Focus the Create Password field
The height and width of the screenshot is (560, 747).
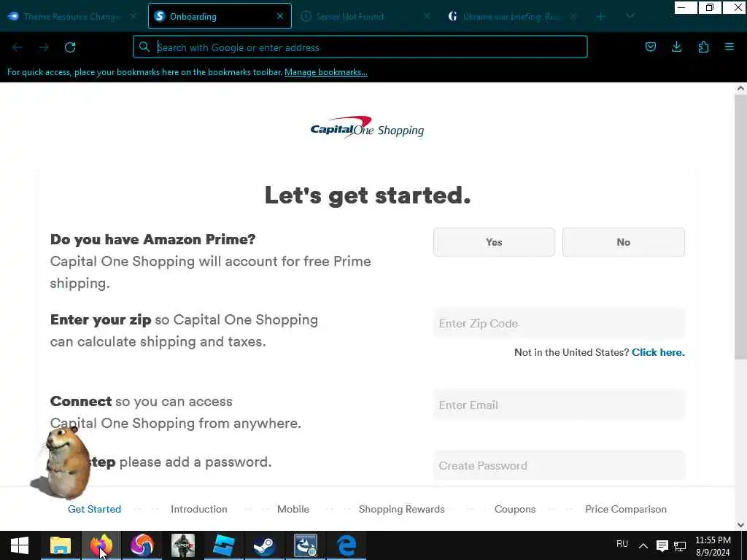tap(559, 465)
